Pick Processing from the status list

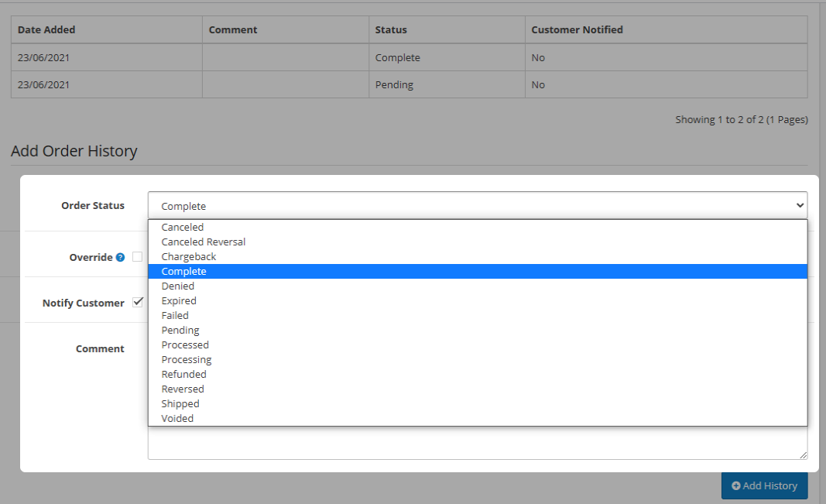187,360
